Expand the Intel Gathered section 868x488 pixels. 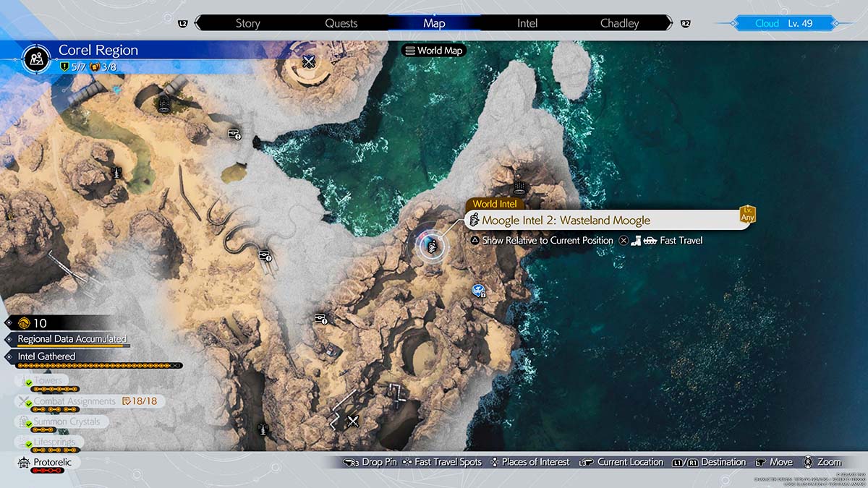[x=8, y=356]
